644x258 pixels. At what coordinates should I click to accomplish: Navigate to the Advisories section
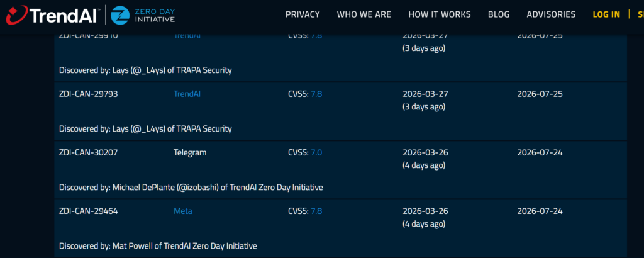[551, 14]
